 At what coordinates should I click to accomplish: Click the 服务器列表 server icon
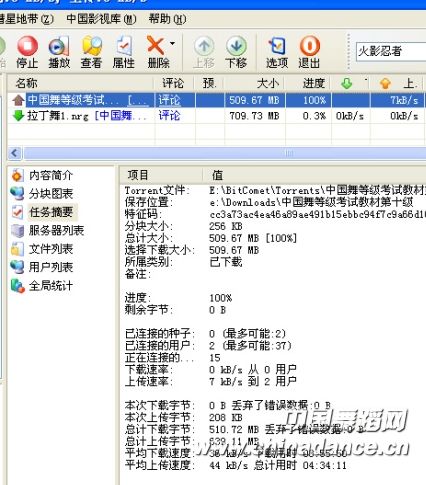[x=17, y=230]
